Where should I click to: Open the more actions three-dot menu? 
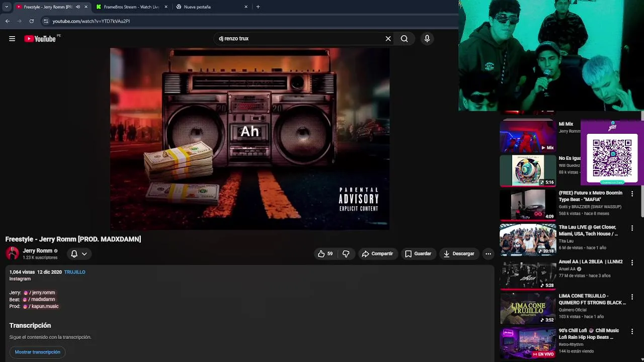488,254
